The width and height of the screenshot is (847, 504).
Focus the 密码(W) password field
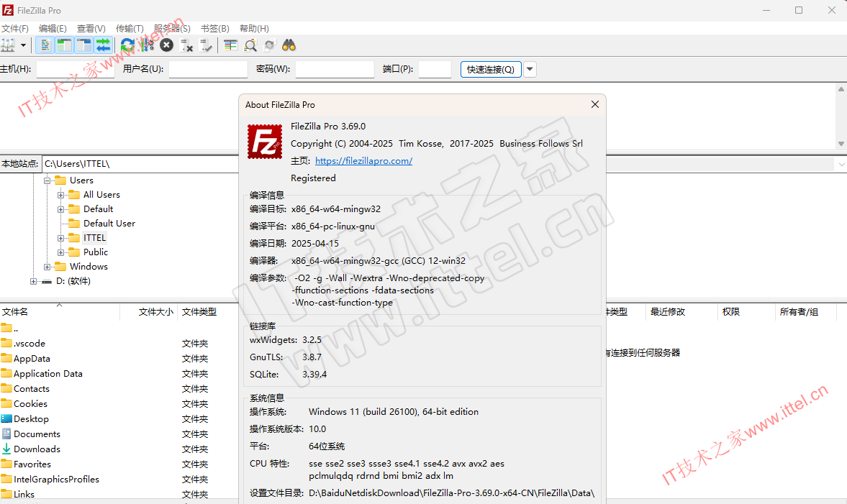click(x=335, y=69)
